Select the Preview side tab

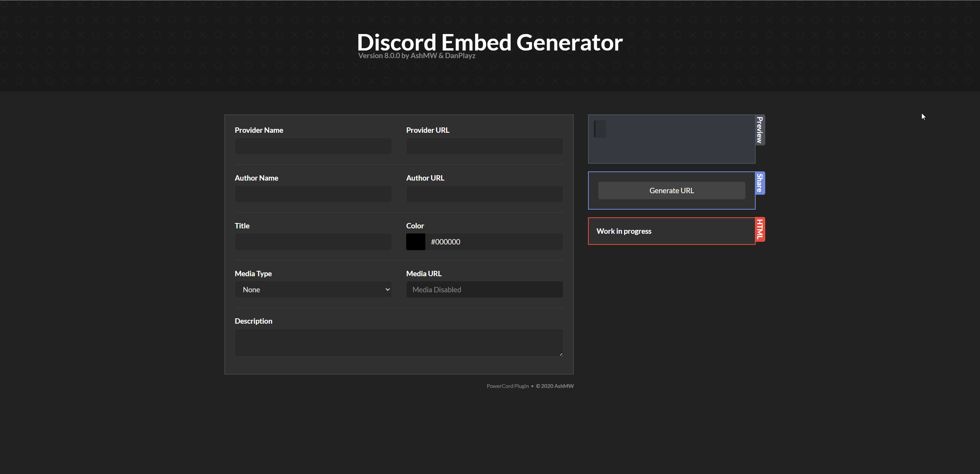click(760, 130)
